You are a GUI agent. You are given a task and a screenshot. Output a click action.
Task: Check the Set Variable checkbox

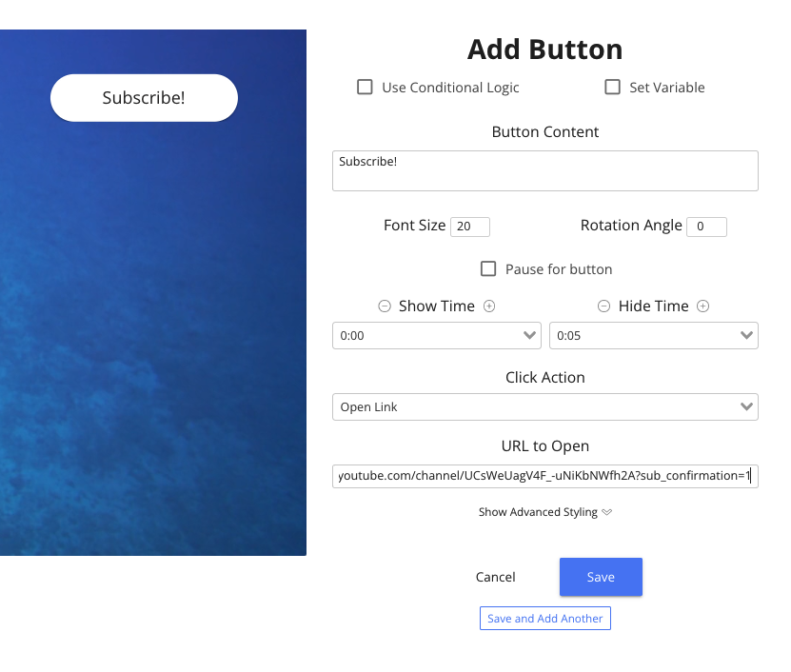tap(613, 88)
